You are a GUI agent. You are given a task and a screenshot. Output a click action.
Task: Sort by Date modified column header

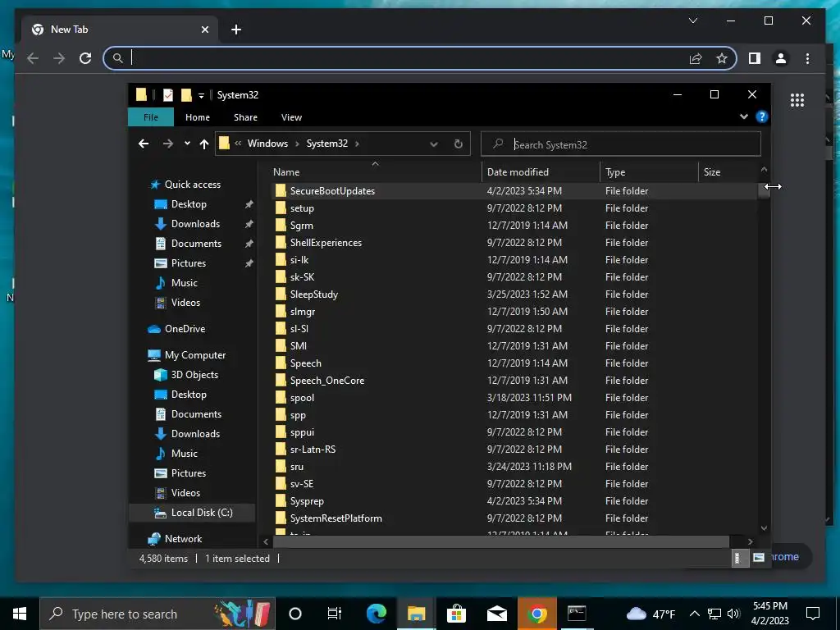click(x=518, y=172)
